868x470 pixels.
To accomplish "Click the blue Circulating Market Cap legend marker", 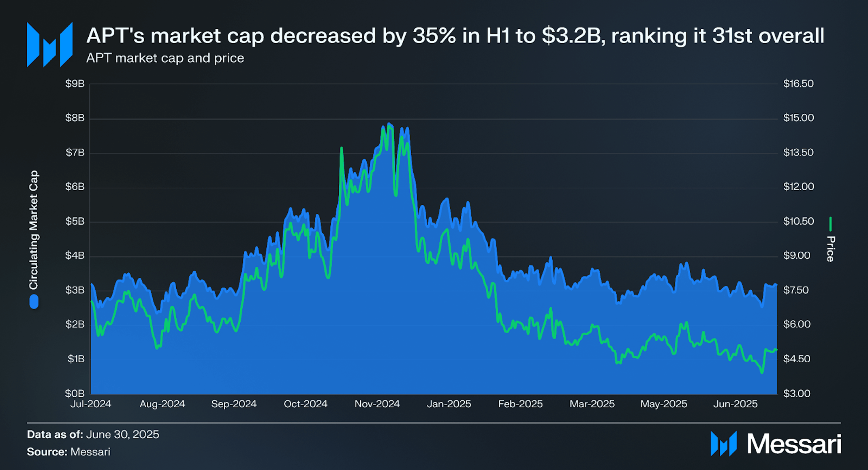I will point(34,302).
